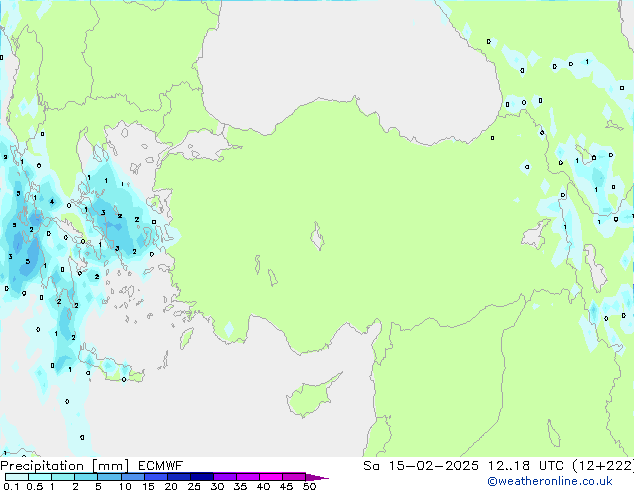Select the 5–10 mm legend color
Viewport: 634px width, 490px height.
tap(109, 477)
